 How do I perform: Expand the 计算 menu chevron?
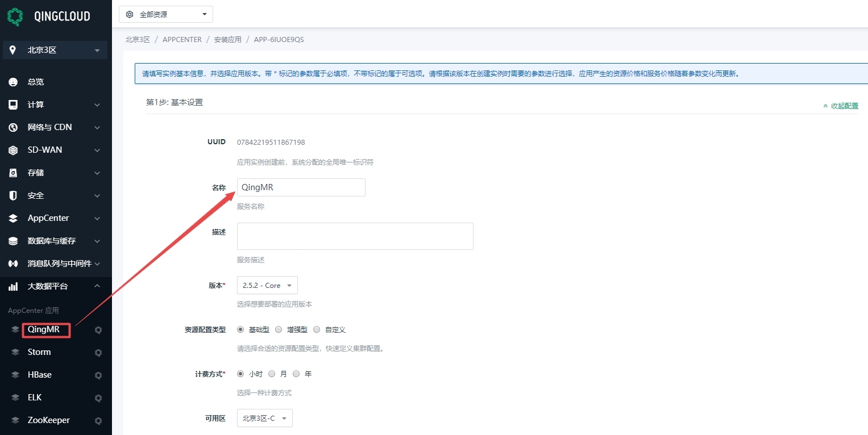pyautogui.click(x=97, y=105)
